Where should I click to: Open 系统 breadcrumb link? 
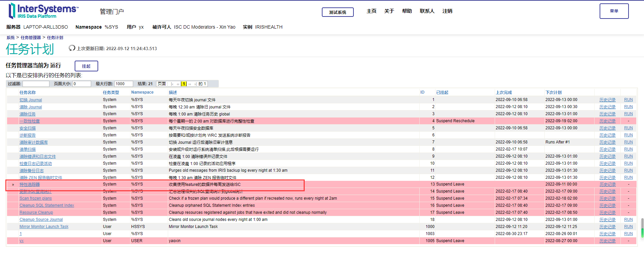tap(10, 38)
